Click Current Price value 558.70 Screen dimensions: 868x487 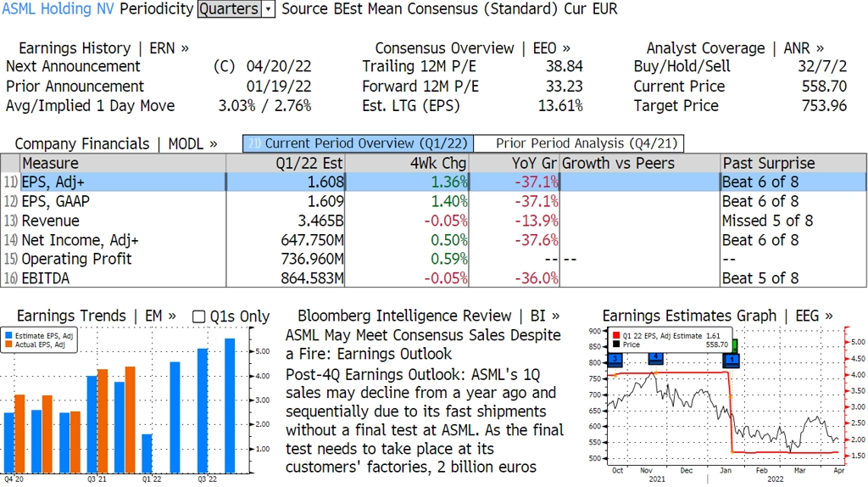point(824,87)
